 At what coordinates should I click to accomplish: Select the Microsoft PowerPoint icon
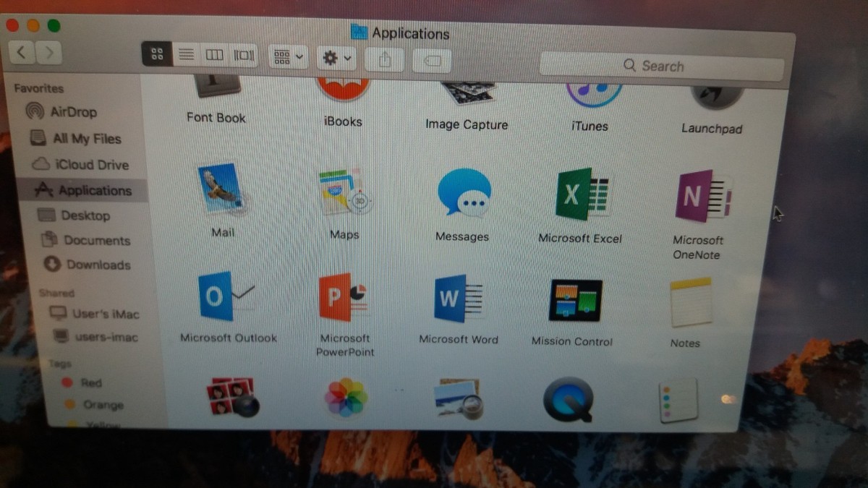(x=344, y=297)
